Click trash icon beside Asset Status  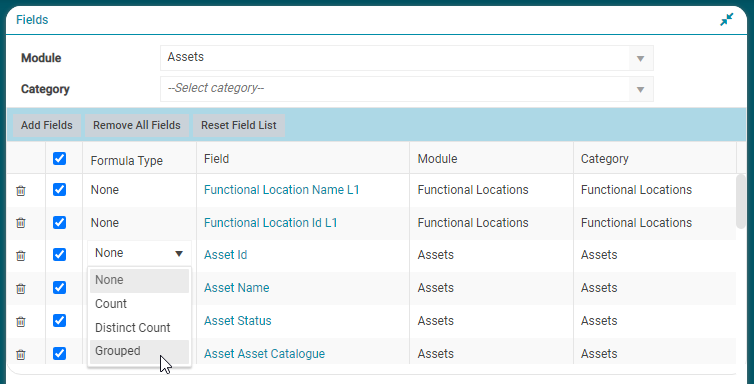(x=21, y=322)
